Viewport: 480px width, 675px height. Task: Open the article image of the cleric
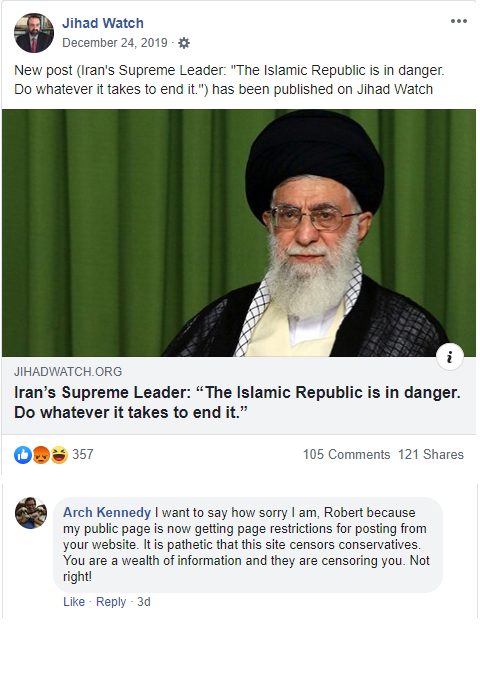[239, 233]
